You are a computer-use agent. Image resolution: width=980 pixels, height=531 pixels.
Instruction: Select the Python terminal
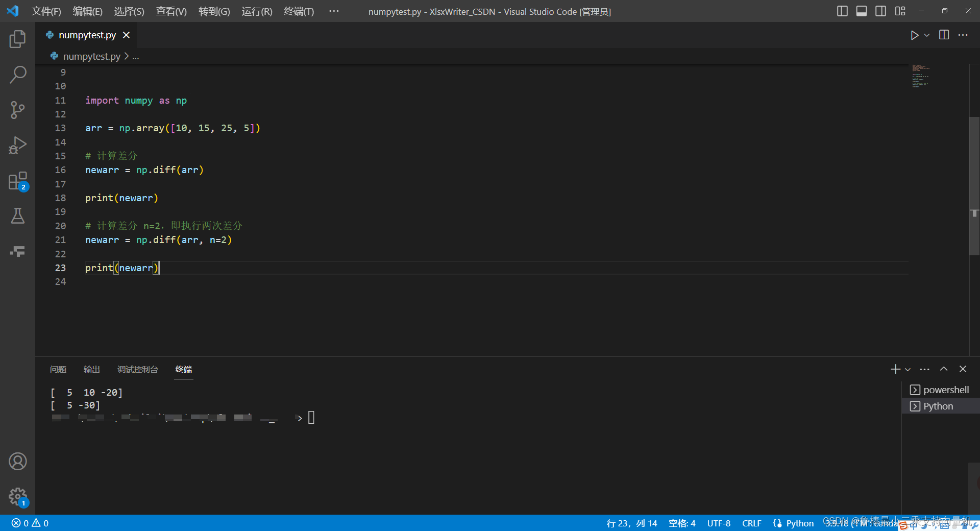940,406
